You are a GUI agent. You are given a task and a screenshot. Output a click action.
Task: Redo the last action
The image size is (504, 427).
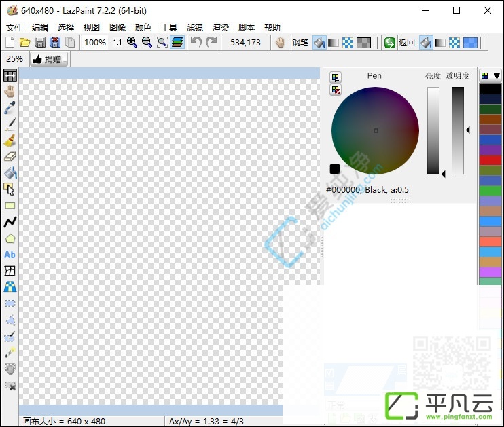pyautogui.click(x=211, y=42)
